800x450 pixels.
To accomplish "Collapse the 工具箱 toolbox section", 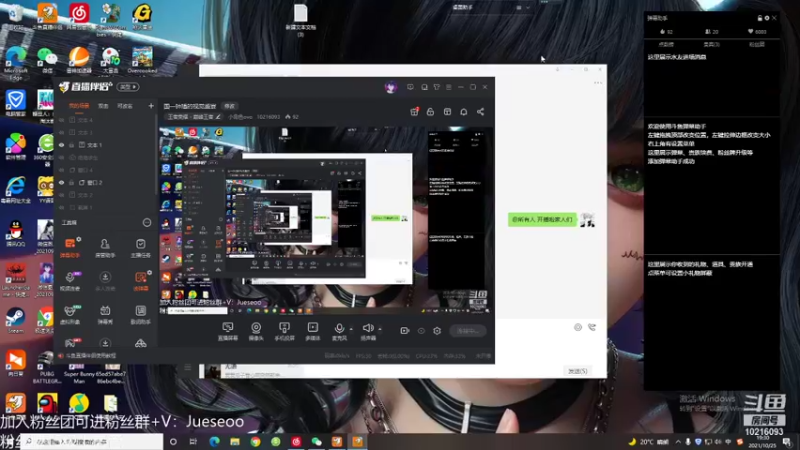I will (x=147, y=222).
